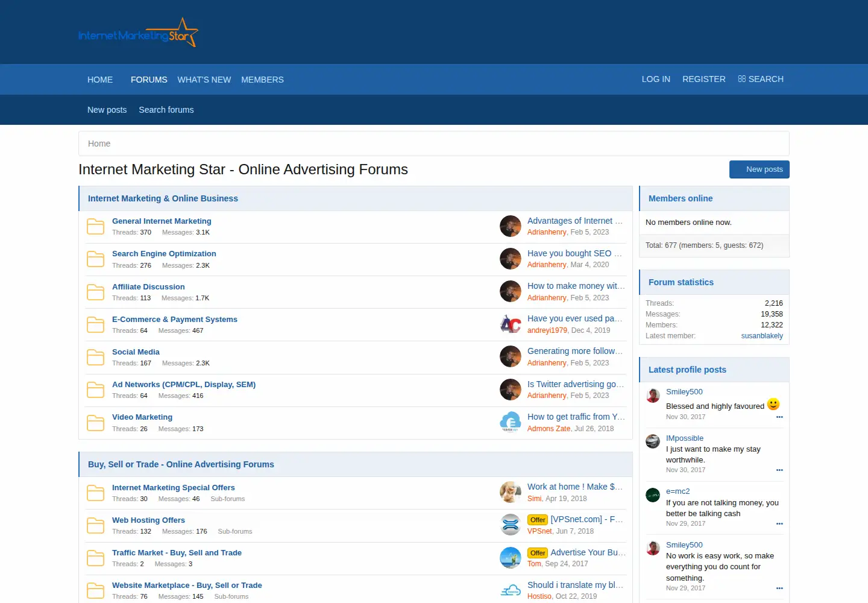Click andreyi1979's avatar in the E-Commerce row
The image size is (868, 603).
click(511, 324)
